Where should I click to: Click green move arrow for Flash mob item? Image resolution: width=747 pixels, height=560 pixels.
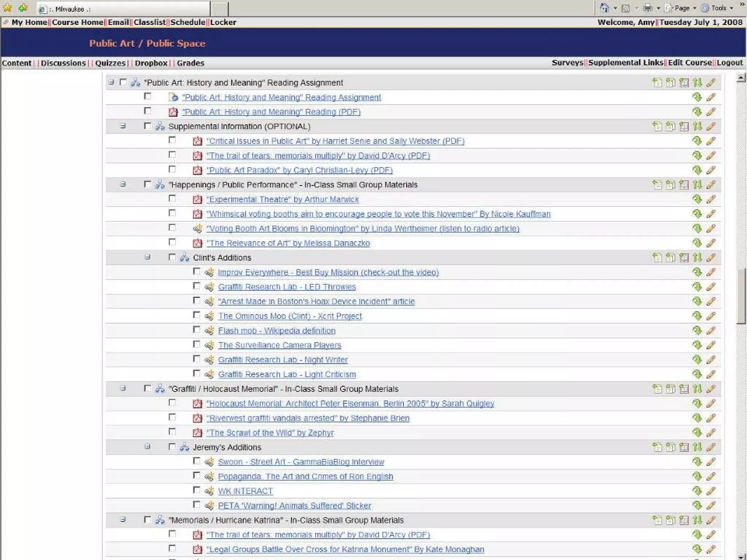697,331
